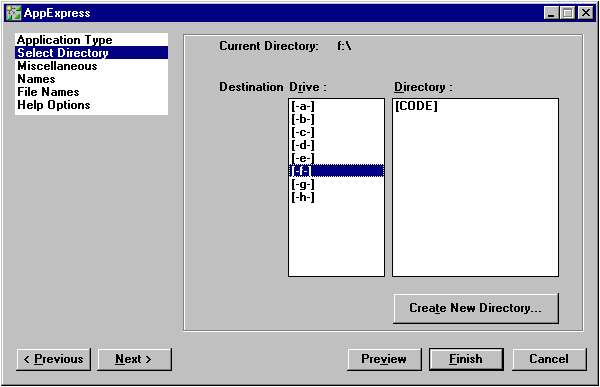The width and height of the screenshot is (600, 387).
Task: Click the Preview button
Action: (x=384, y=359)
